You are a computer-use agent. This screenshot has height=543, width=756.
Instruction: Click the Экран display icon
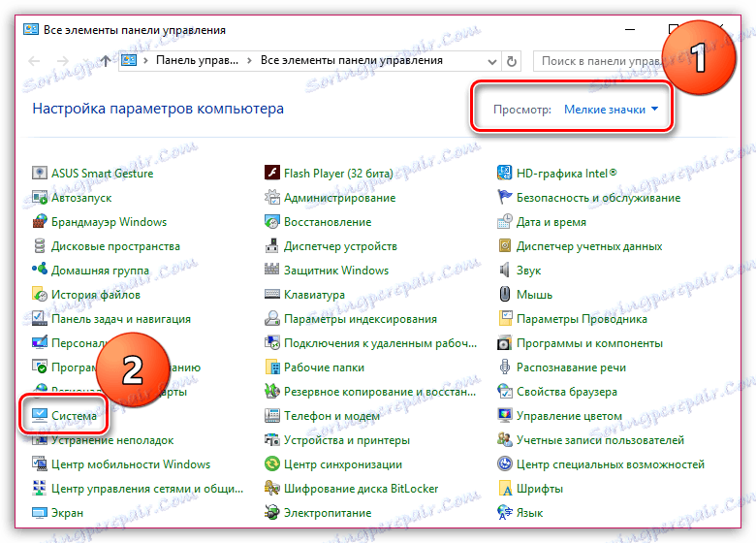coord(40,512)
